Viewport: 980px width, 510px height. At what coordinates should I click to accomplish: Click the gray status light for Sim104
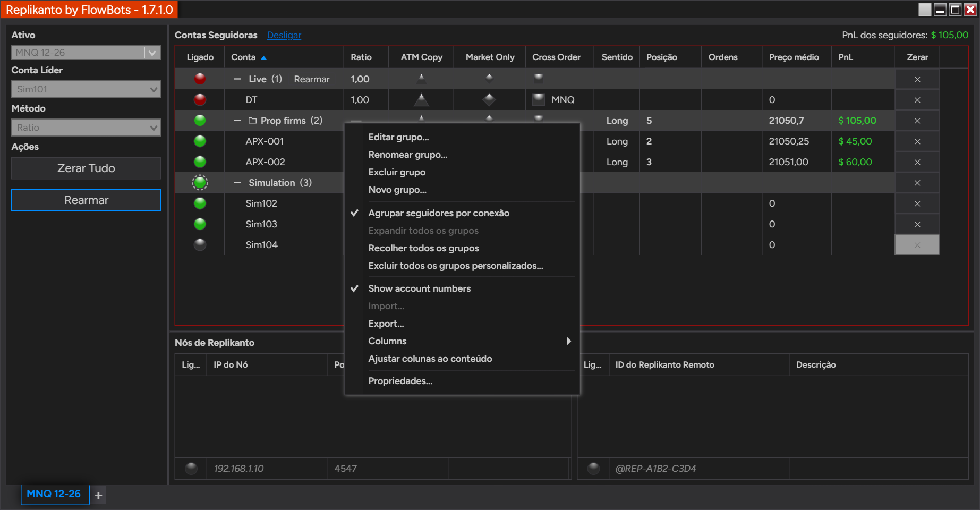click(x=200, y=244)
